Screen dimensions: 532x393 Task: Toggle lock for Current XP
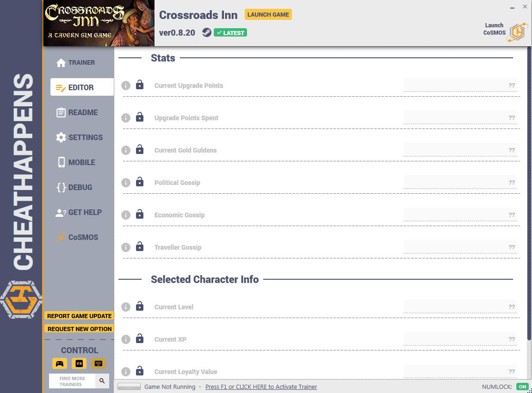point(139,338)
